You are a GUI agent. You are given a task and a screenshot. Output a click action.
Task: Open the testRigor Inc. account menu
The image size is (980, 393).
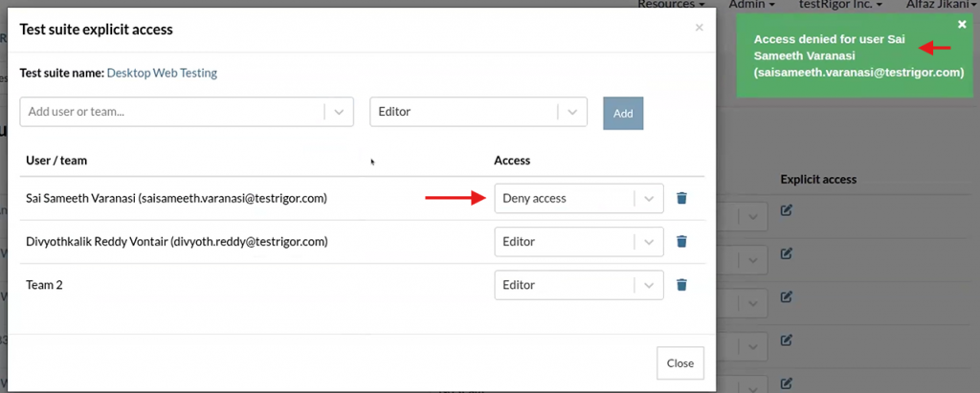(835, 5)
